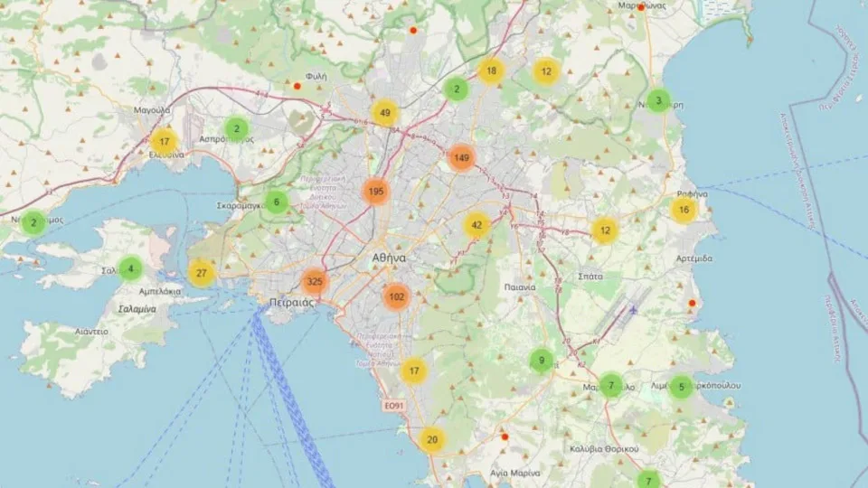Open the green 7 cluster on Μαρκόπουλο
The height and width of the screenshot is (488, 868).
(x=611, y=385)
